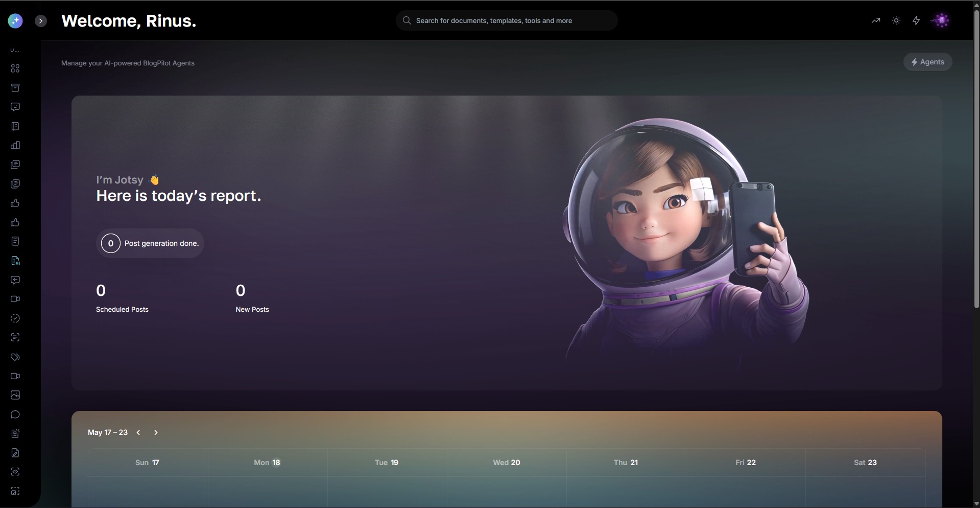980x508 pixels.
Task: Open the dashed circle checkmark sidebar icon
Action: tap(15, 318)
